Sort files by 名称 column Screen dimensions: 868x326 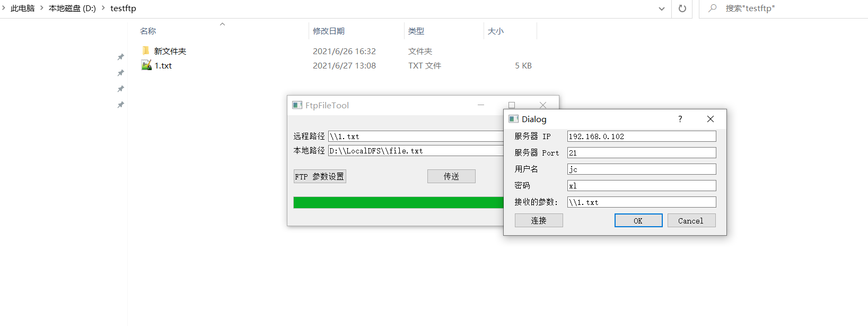(x=148, y=31)
